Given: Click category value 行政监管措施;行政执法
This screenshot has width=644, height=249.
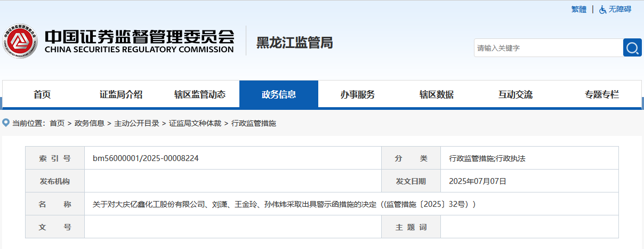Looking at the screenshot, I should tap(487, 158).
